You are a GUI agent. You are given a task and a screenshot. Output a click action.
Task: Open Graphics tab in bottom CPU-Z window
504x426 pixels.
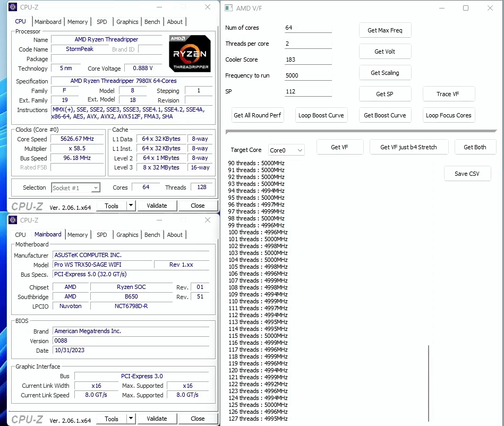[x=127, y=235]
